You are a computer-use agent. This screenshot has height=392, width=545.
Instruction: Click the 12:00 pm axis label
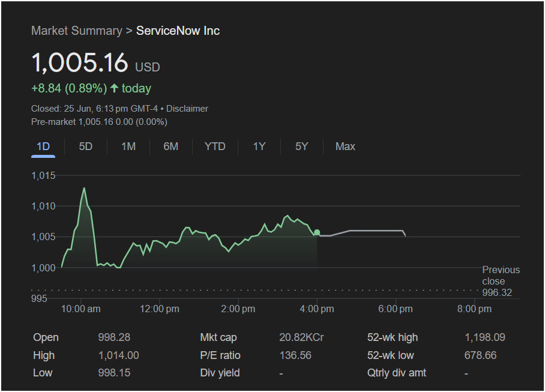coord(160,309)
